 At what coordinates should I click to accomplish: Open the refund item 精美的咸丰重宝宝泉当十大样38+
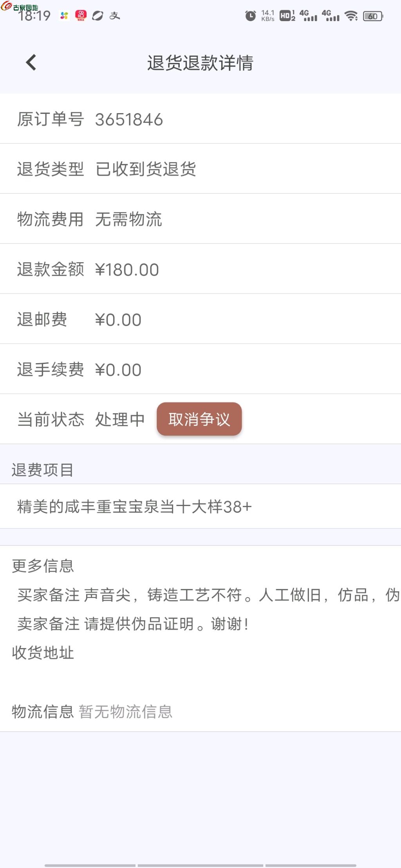tap(134, 507)
